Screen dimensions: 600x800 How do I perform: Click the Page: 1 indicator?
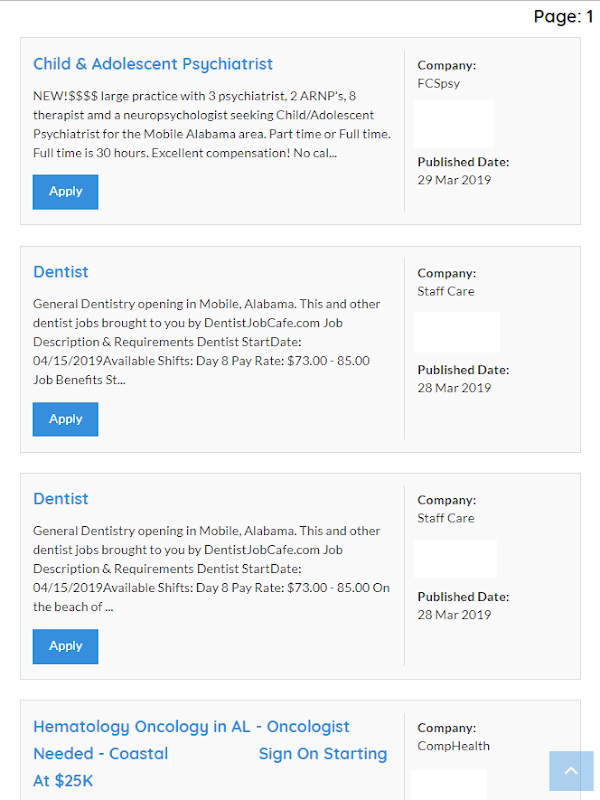pos(563,16)
